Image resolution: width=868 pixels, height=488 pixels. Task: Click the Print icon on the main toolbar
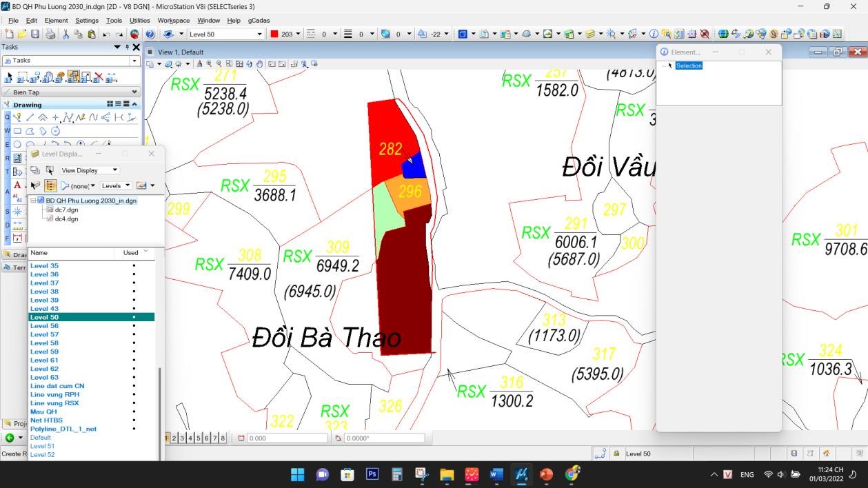click(50, 34)
